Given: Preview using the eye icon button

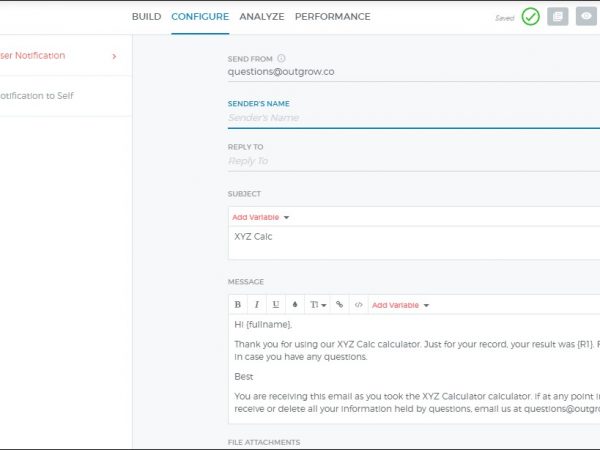Looking at the screenshot, I should [586, 17].
